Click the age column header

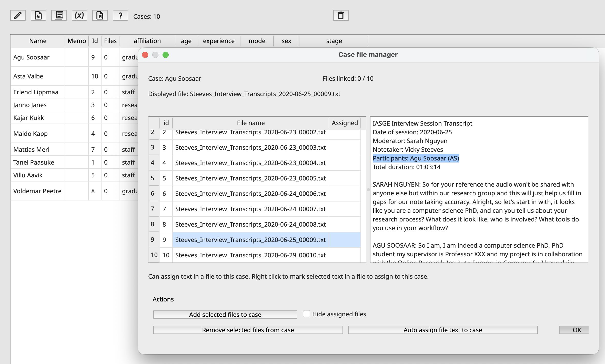[x=186, y=41]
